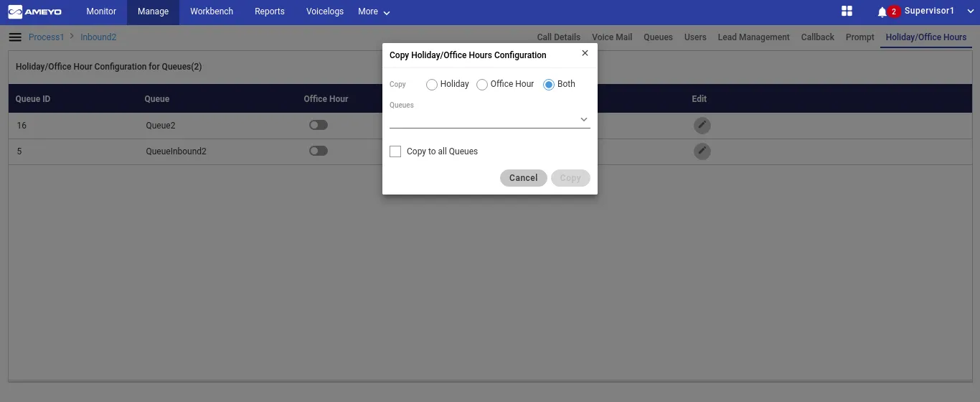Edit configuration for Queue2

click(x=702, y=126)
